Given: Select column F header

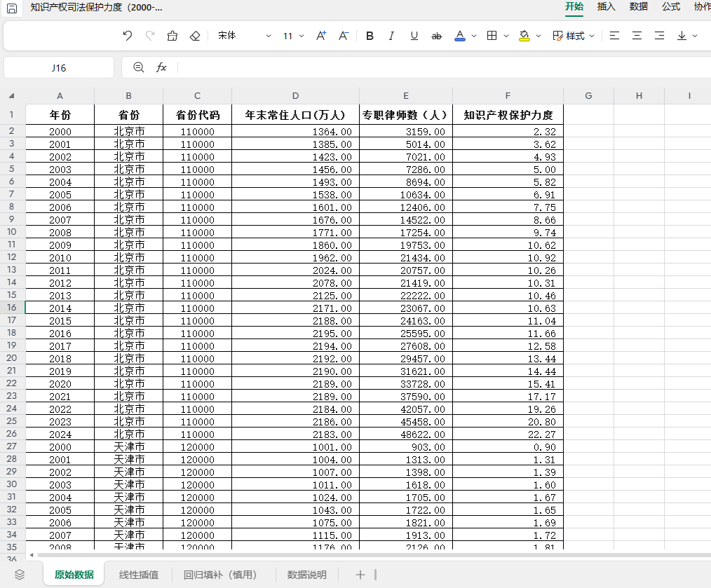Looking at the screenshot, I should click(508, 95).
